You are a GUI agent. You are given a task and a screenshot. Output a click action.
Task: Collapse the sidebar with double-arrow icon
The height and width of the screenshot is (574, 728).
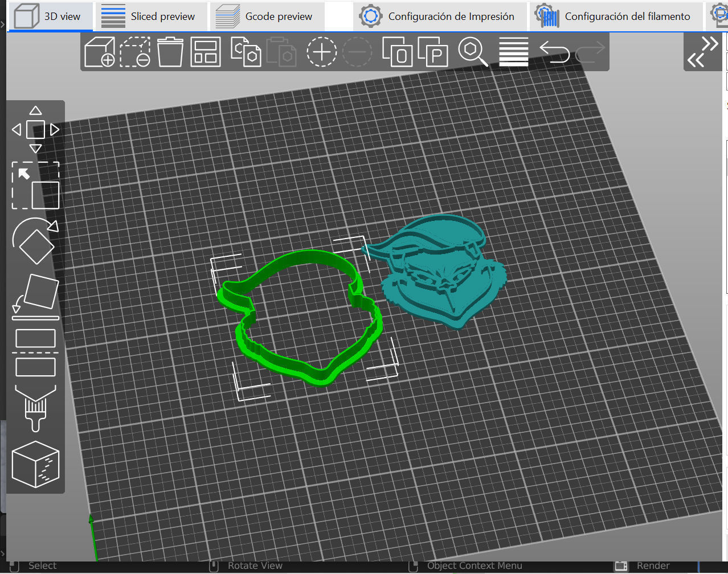pos(703,52)
